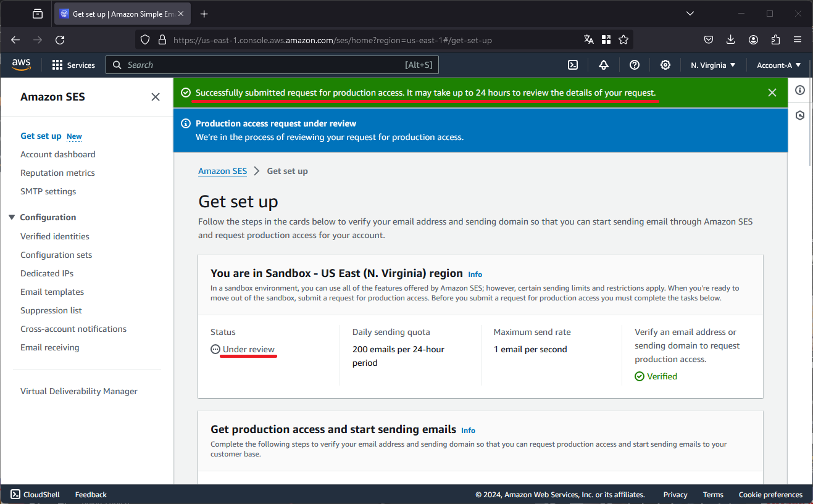Click CloudShell in the footer
Image resolution: width=813 pixels, height=504 pixels.
click(x=35, y=494)
